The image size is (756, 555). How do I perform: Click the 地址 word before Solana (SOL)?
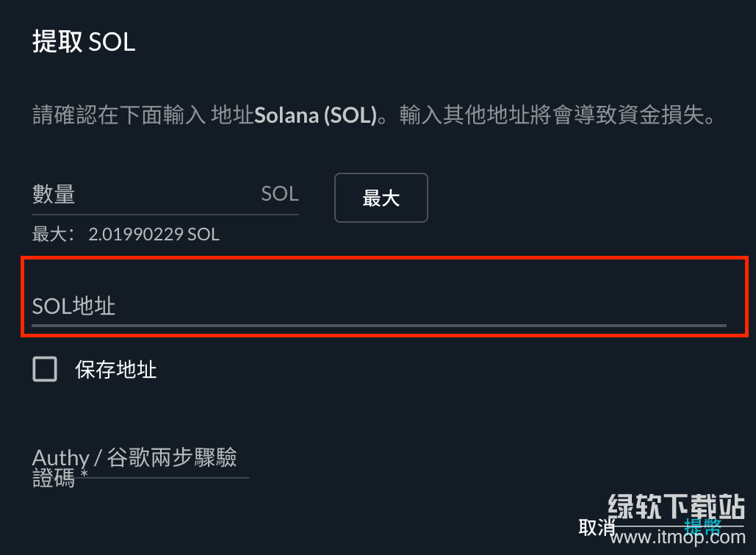(x=232, y=116)
